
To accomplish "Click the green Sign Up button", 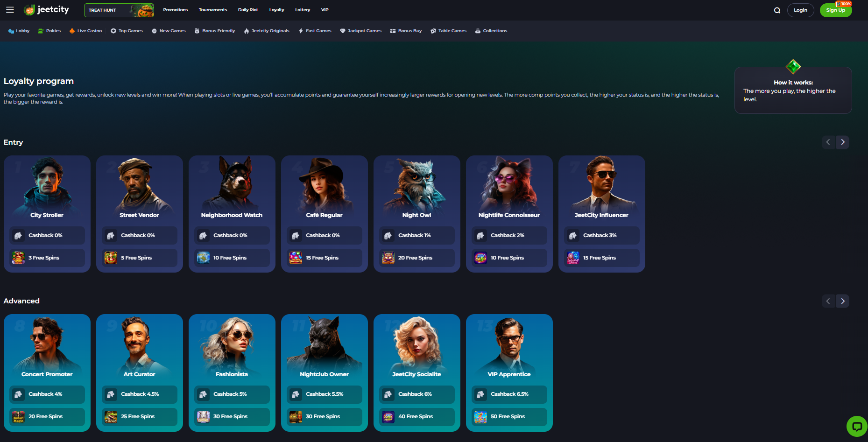I will pyautogui.click(x=835, y=10).
